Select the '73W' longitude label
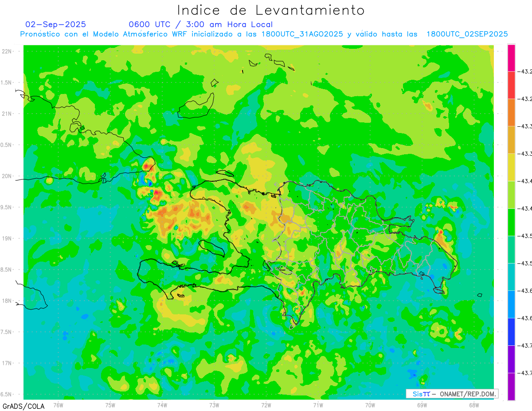The image size is (532, 411). [214, 405]
